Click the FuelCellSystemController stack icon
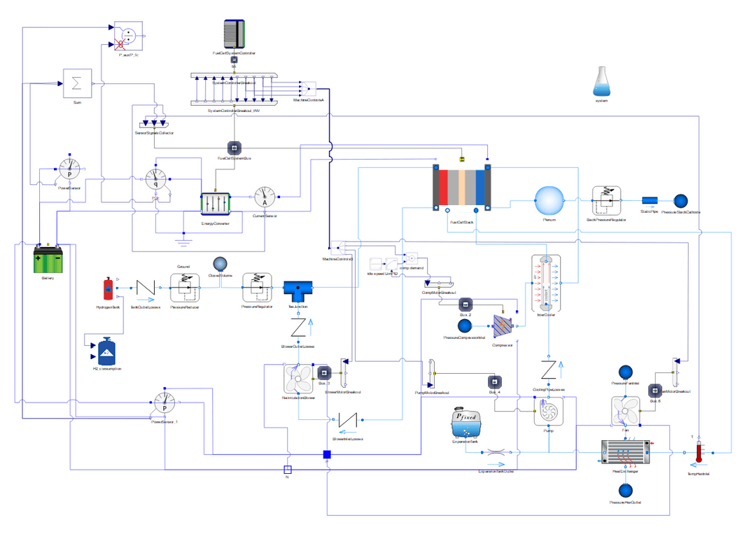Screen dimensions: 756x539 (x=233, y=33)
